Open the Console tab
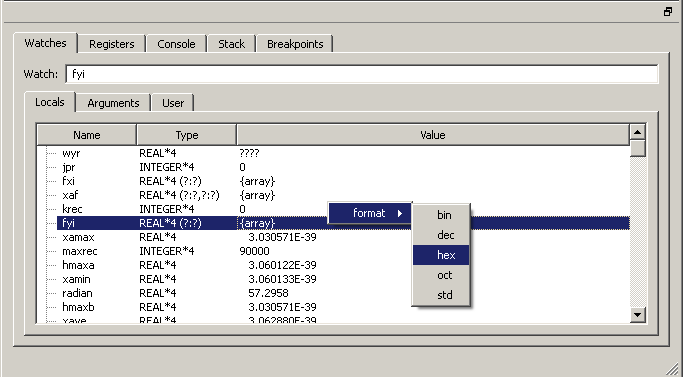Image resolution: width=683 pixels, height=377 pixels. pyautogui.click(x=176, y=44)
